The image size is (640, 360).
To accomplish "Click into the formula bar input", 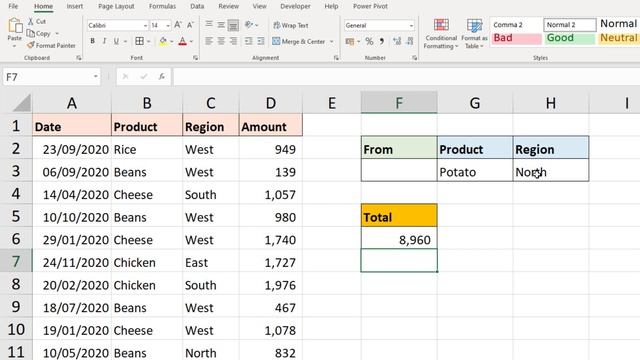I will [x=406, y=76].
